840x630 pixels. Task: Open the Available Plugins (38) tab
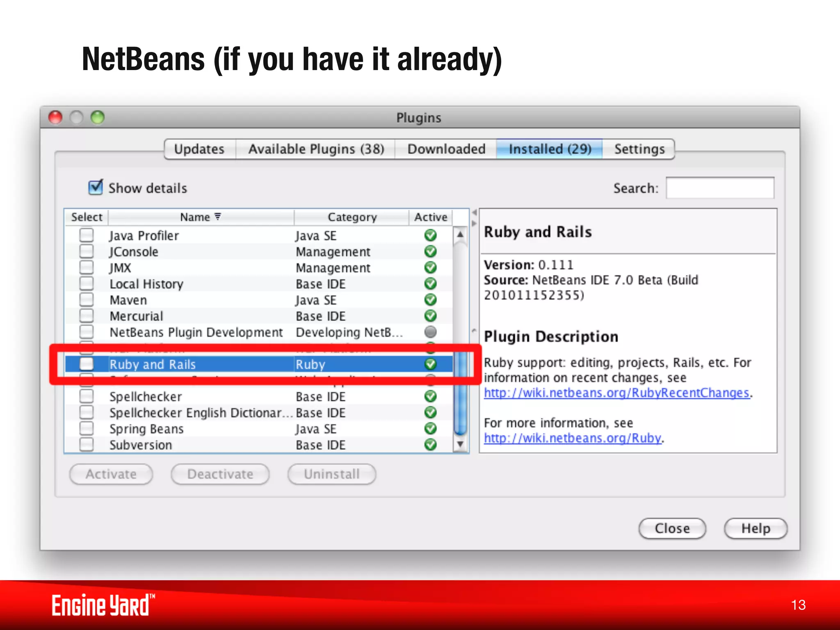coord(316,149)
